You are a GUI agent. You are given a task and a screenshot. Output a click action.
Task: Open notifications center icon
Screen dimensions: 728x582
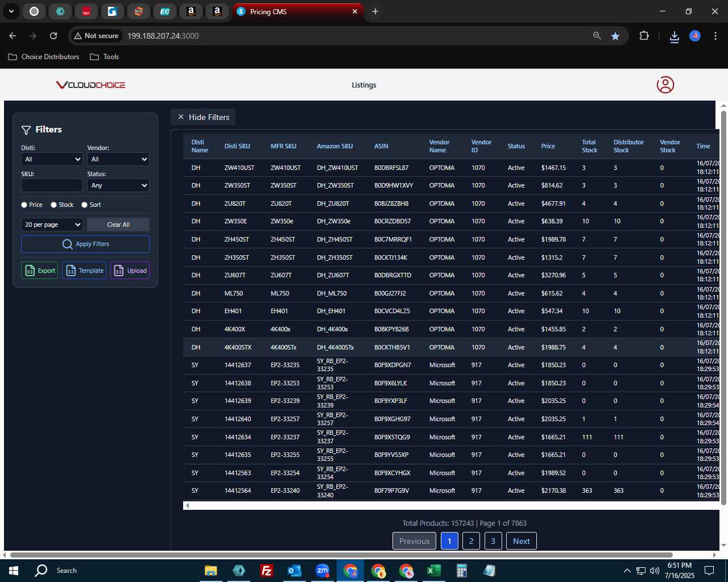(x=709, y=571)
